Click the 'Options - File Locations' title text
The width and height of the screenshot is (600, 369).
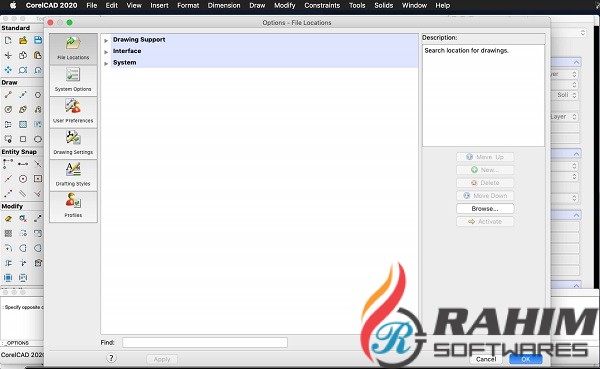click(297, 23)
